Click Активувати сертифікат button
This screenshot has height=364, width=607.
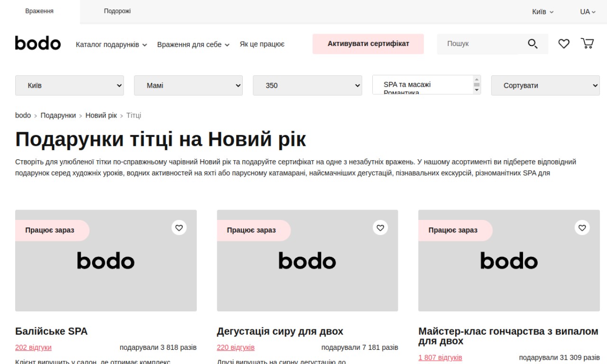[368, 44]
